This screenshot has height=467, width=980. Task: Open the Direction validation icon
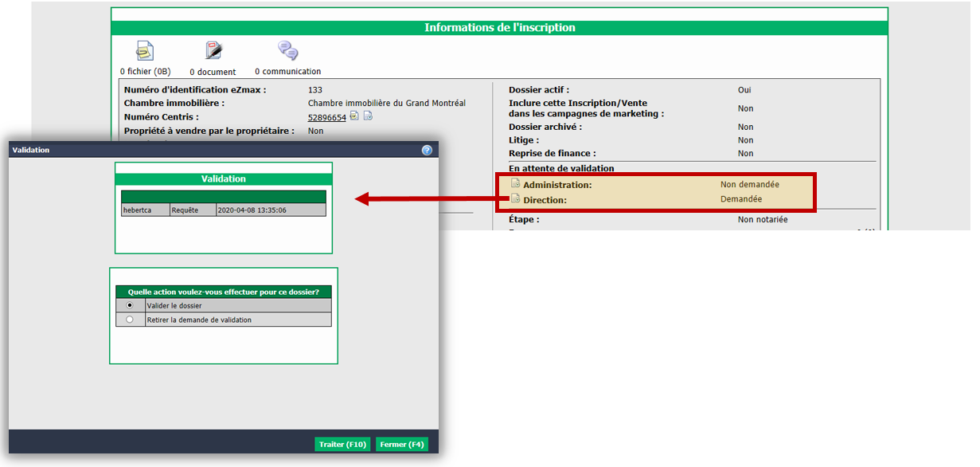coord(515,199)
